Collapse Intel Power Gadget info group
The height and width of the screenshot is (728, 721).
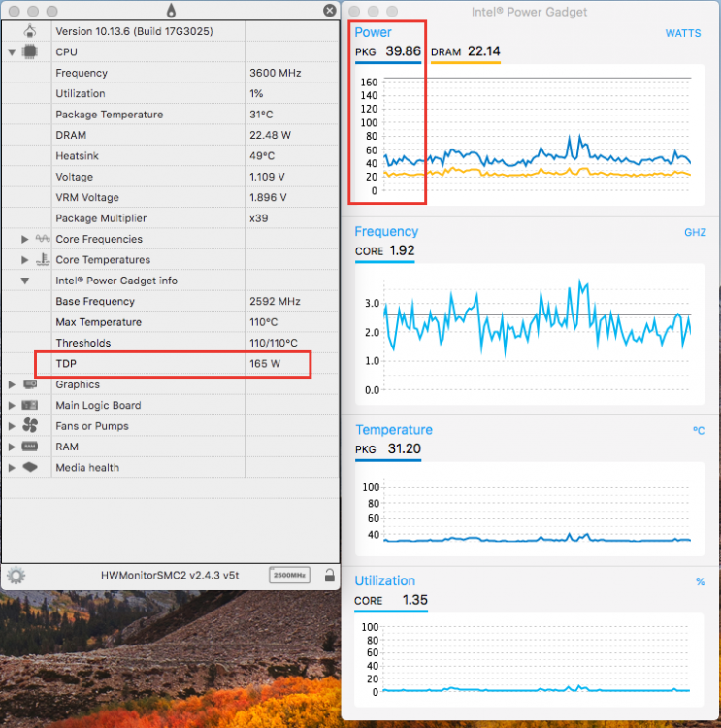pos(25,281)
